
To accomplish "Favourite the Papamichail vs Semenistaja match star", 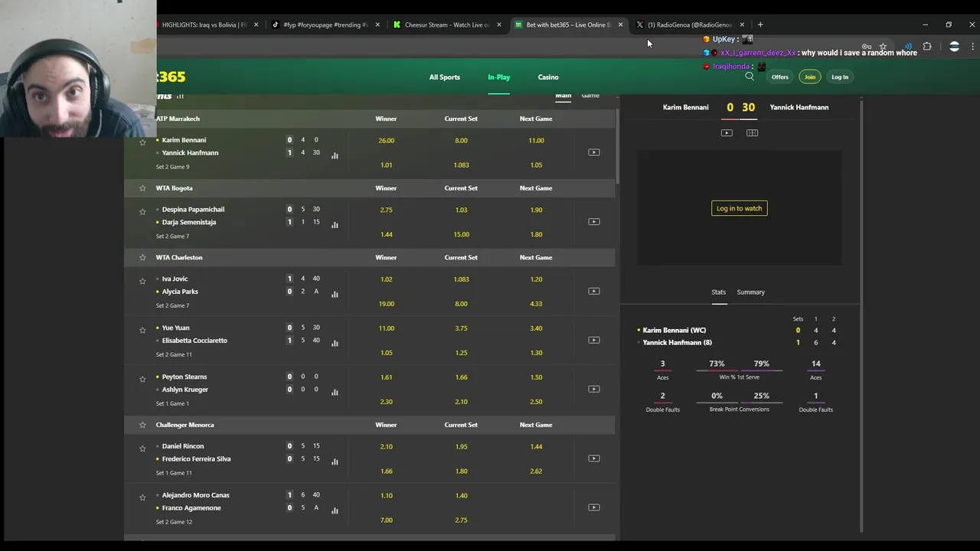I will pos(142,212).
